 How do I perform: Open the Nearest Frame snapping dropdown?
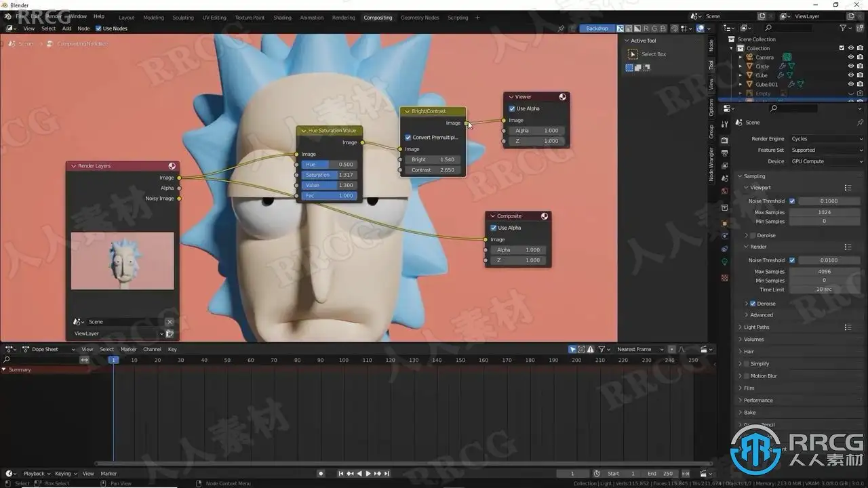(637, 350)
